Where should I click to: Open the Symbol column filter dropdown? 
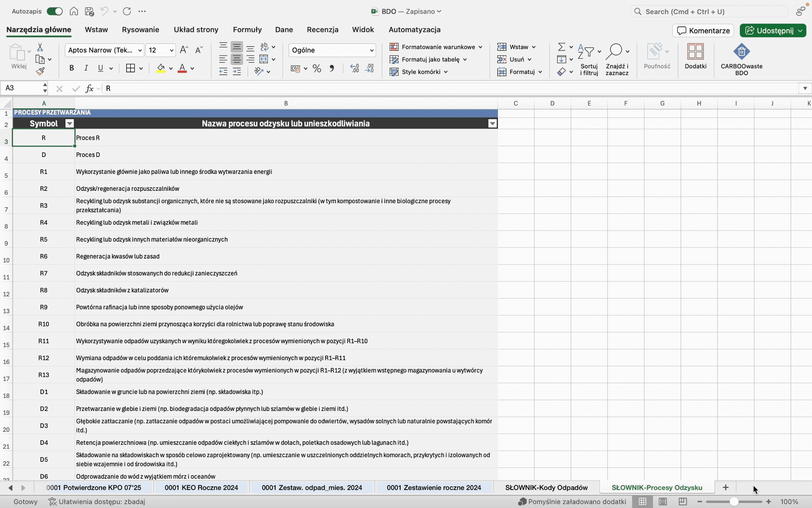69,123
